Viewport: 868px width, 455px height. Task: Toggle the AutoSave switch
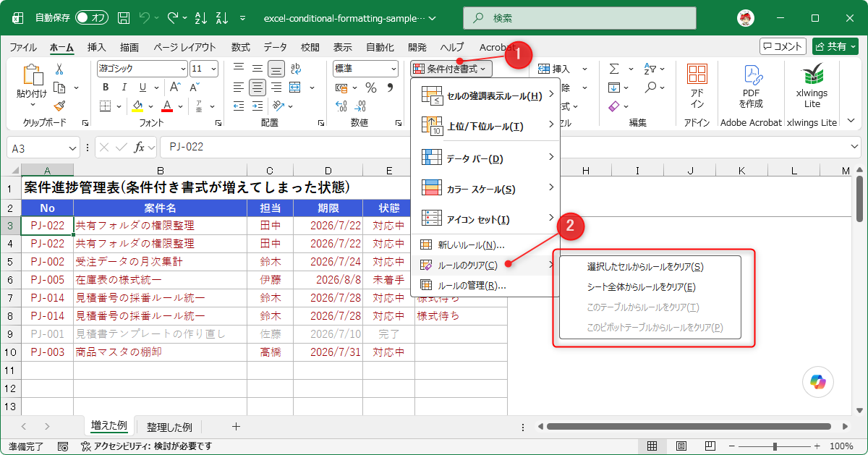click(91, 18)
